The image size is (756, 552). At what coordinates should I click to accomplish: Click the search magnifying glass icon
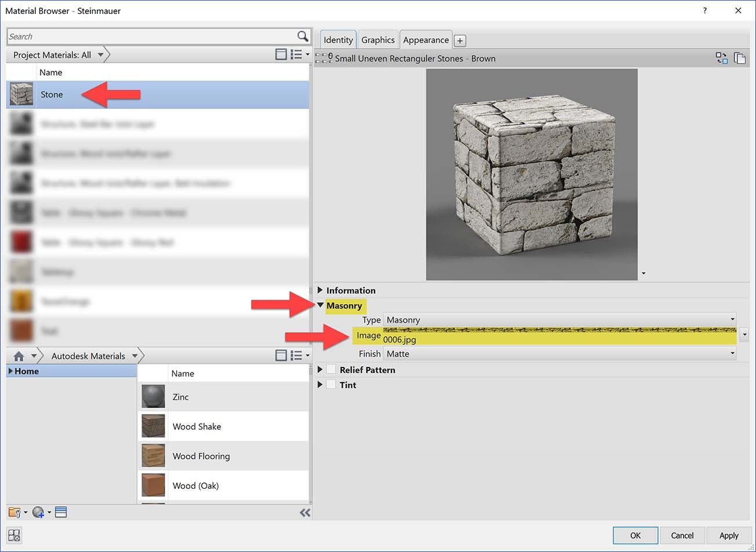click(302, 36)
